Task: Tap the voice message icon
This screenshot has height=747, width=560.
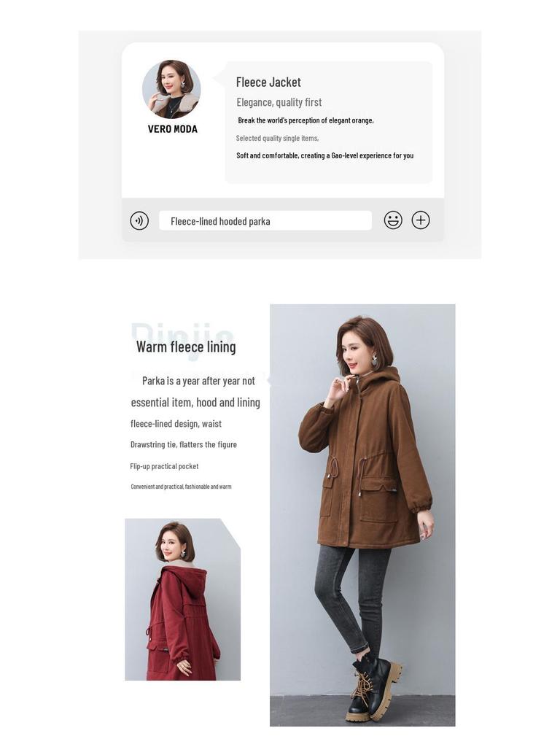Action: pyautogui.click(x=139, y=220)
